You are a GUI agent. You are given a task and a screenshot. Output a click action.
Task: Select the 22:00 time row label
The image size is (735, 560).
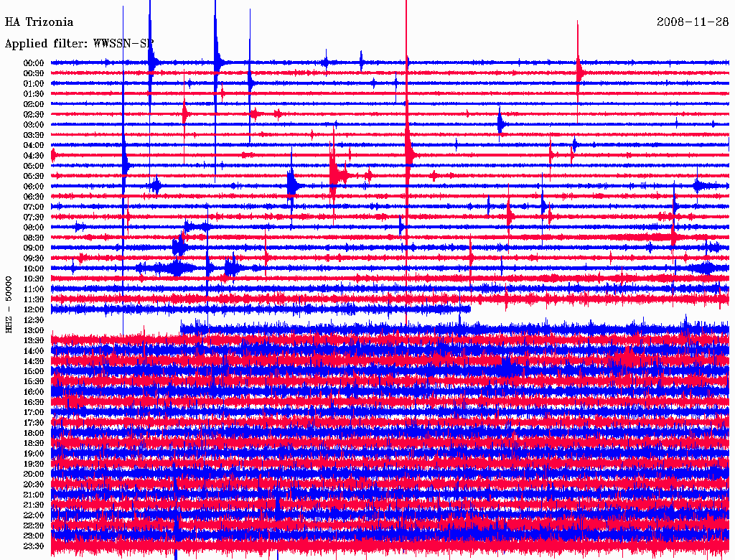click(34, 515)
